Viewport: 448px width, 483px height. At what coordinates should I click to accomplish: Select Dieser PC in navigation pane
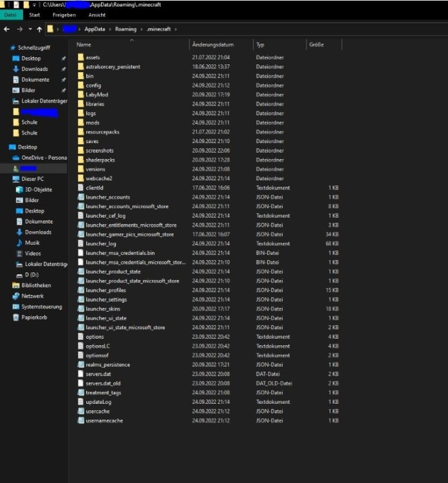click(32, 179)
